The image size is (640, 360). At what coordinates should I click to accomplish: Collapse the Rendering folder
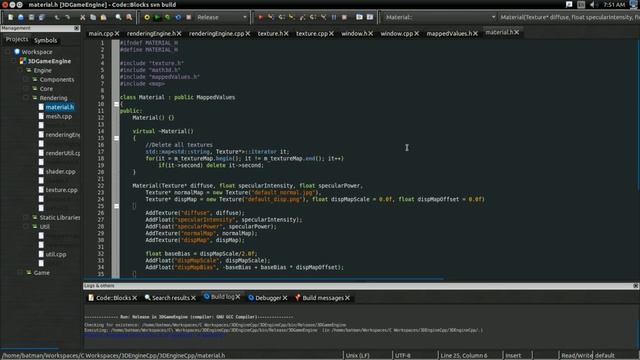(x=27, y=98)
